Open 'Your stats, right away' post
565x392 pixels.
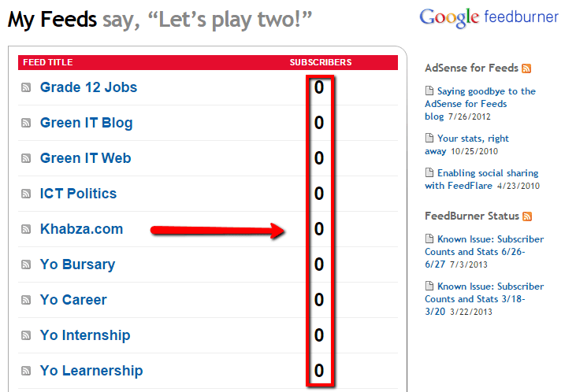[x=466, y=145]
